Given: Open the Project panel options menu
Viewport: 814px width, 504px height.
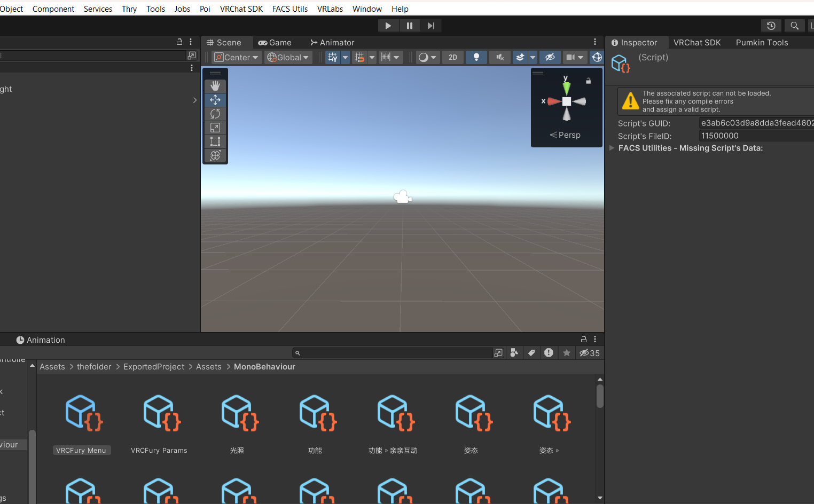Looking at the screenshot, I should (595, 339).
